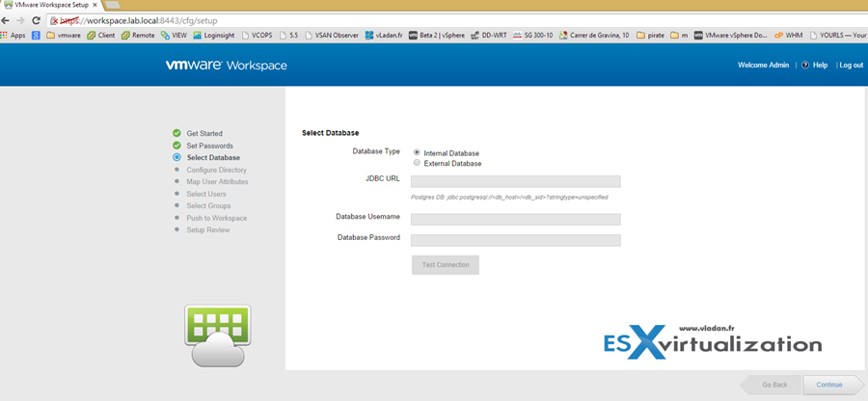868x401 pixels.
Task: Open the VIEW bookmark
Action: (x=174, y=35)
